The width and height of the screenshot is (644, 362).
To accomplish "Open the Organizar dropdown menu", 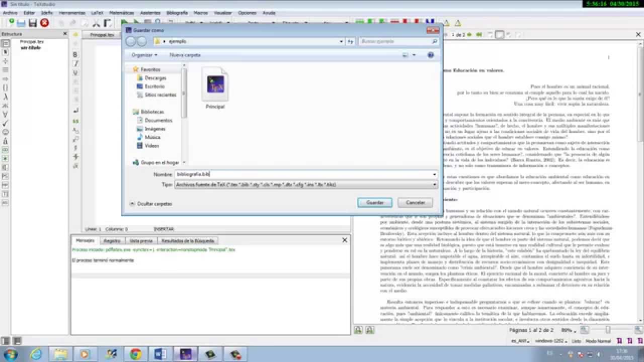I will pos(144,55).
